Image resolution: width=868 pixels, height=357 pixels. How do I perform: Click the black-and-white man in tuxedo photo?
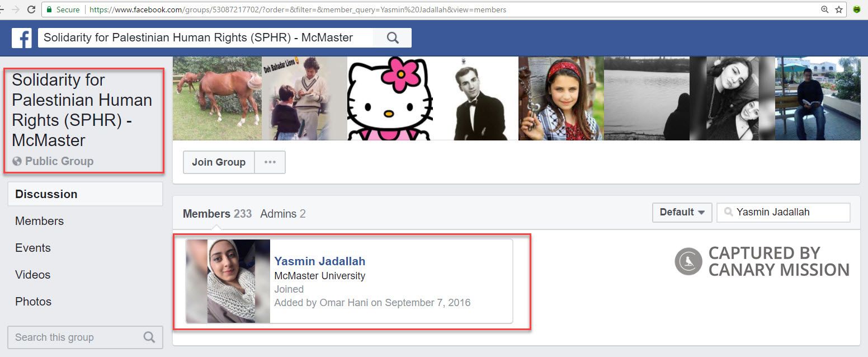pyautogui.click(x=475, y=98)
